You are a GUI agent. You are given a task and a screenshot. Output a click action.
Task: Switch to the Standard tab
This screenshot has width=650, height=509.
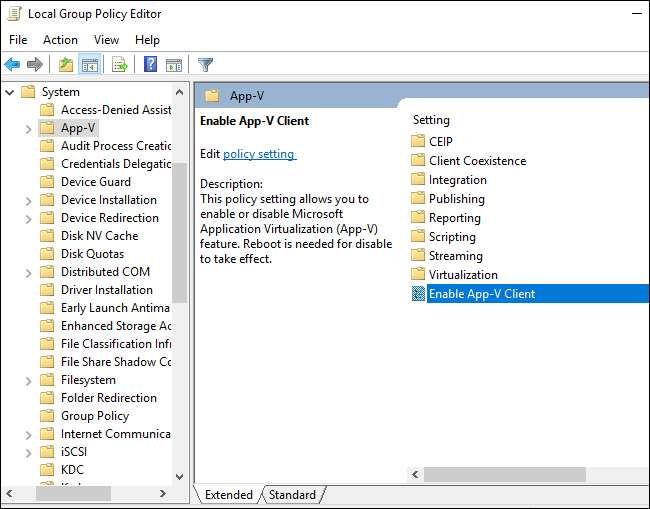(292, 495)
